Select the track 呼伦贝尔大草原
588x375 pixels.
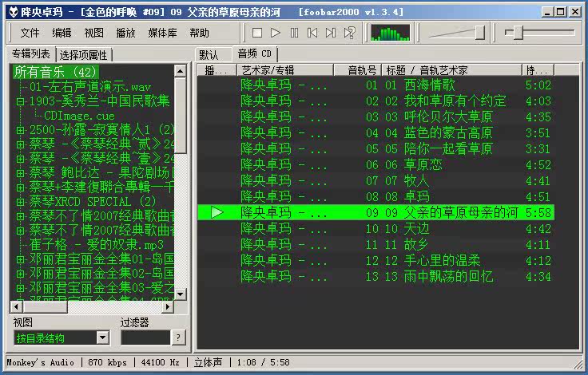(375, 116)
